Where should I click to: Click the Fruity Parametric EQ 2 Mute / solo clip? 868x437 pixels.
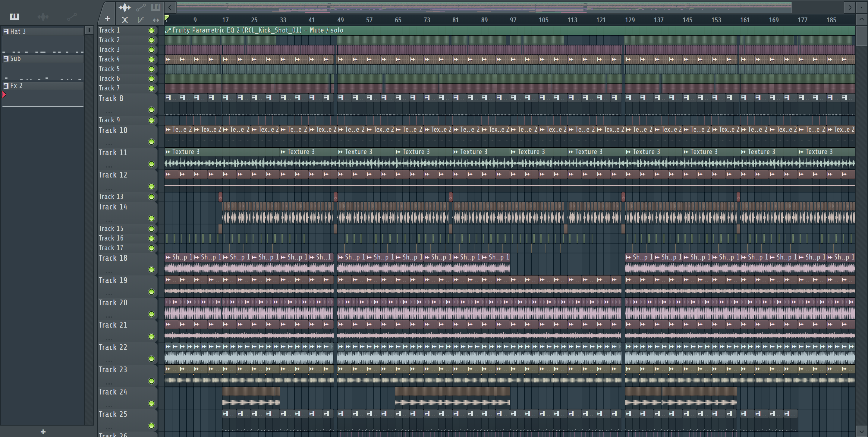tap(510, 30)
